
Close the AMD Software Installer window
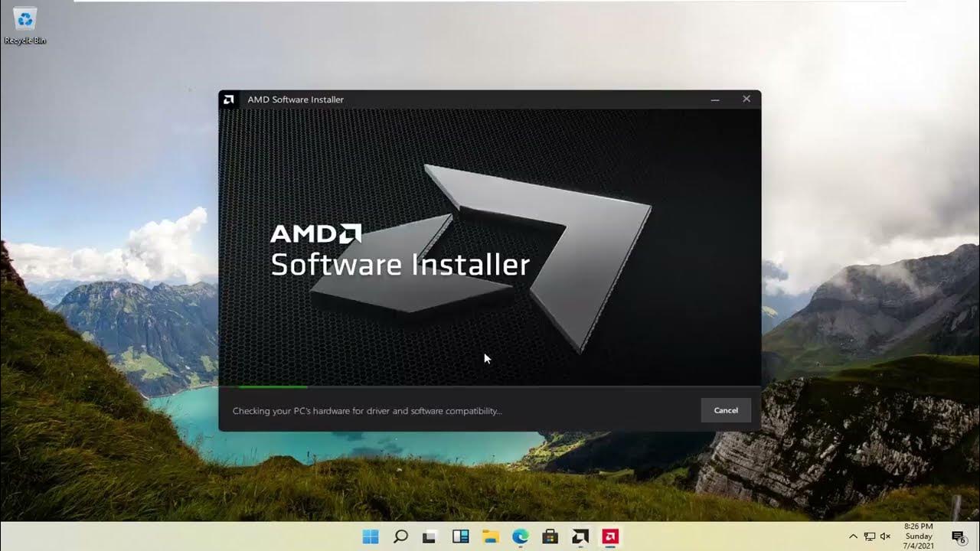click(x=746, y=99)
